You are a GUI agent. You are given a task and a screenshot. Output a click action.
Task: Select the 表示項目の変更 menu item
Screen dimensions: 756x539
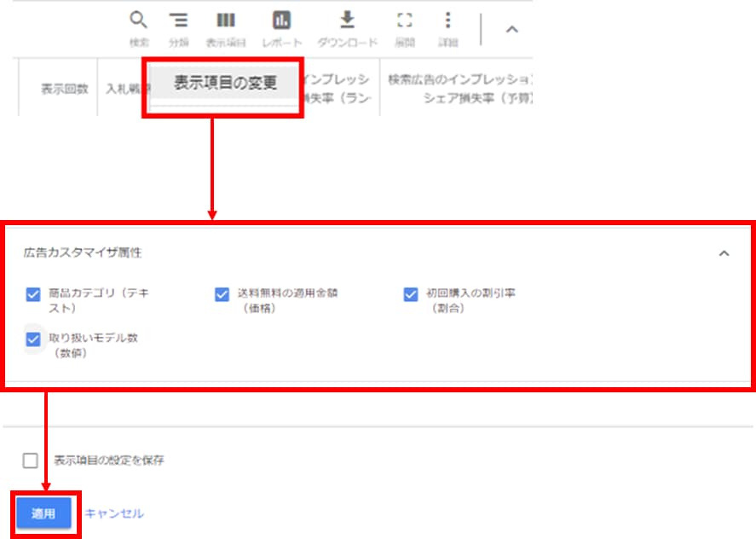[225, 84]
